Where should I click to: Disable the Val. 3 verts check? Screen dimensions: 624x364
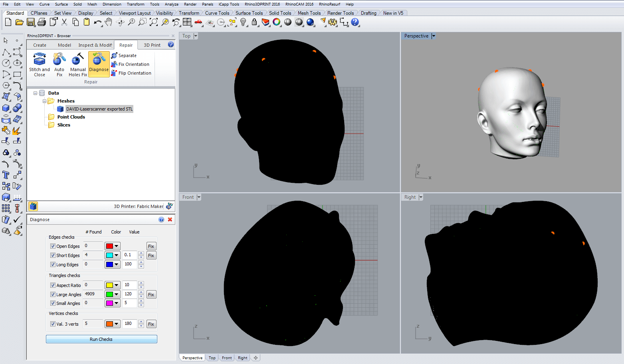coord(53,324)
